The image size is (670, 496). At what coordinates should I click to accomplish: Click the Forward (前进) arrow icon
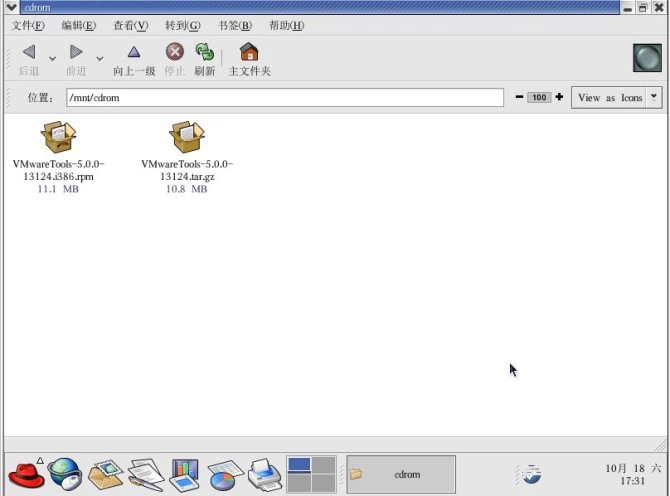[76, 53]
